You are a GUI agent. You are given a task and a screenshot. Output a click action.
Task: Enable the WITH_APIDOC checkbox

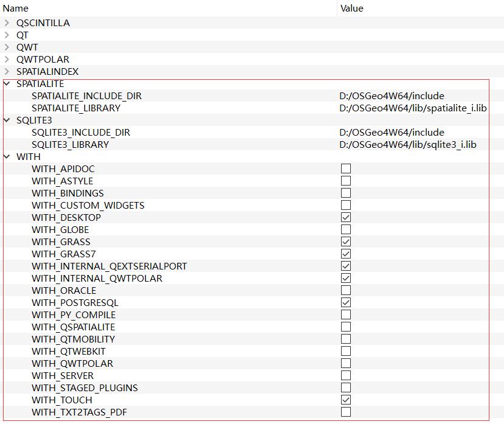pos(346,169)
